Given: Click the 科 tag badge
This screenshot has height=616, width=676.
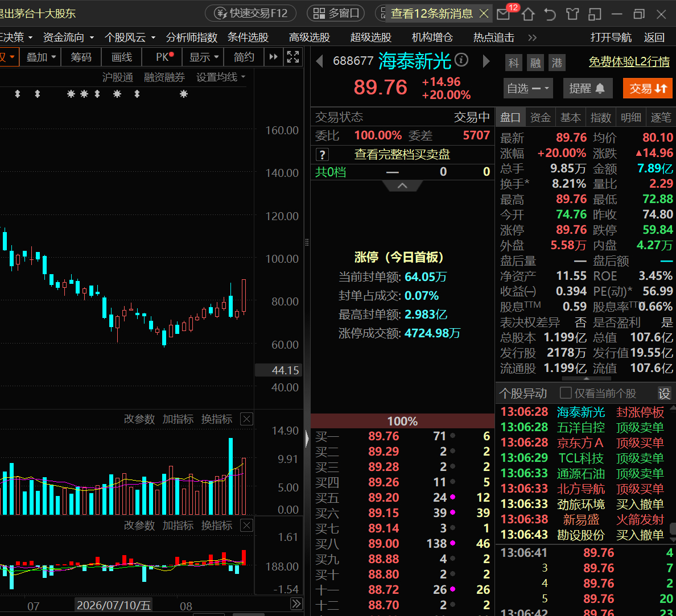Looking at the screenshot, I should click(x=513, y=63).
